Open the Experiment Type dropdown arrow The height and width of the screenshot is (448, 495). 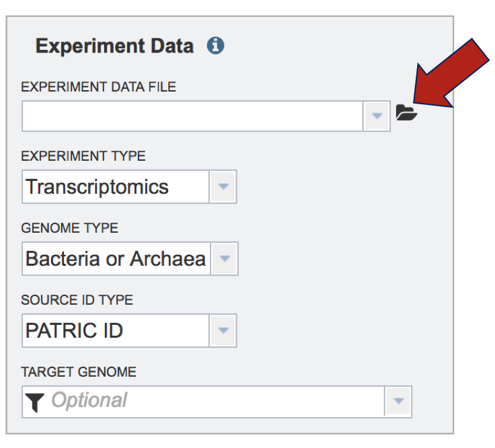[x=223, y=187]
